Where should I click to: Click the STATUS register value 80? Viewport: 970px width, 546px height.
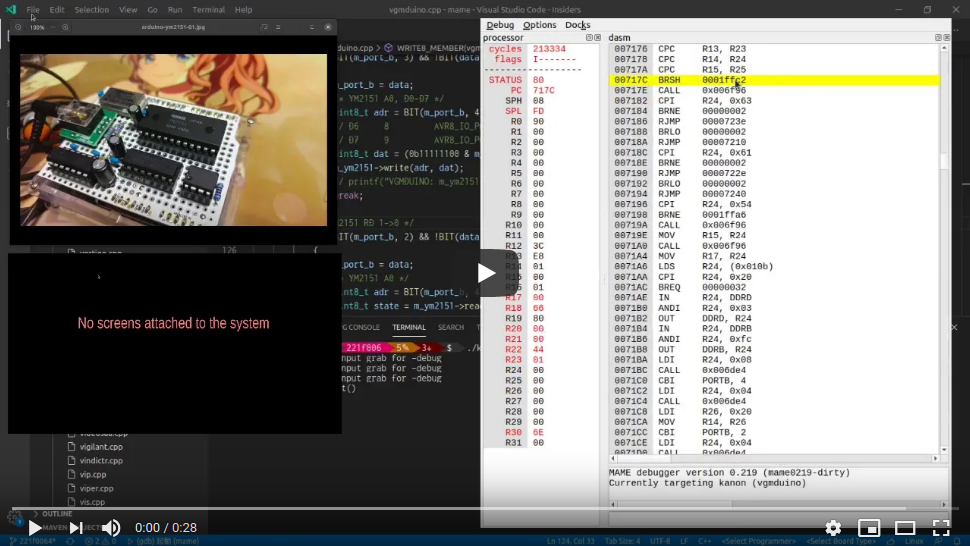[x=538, y=80]
